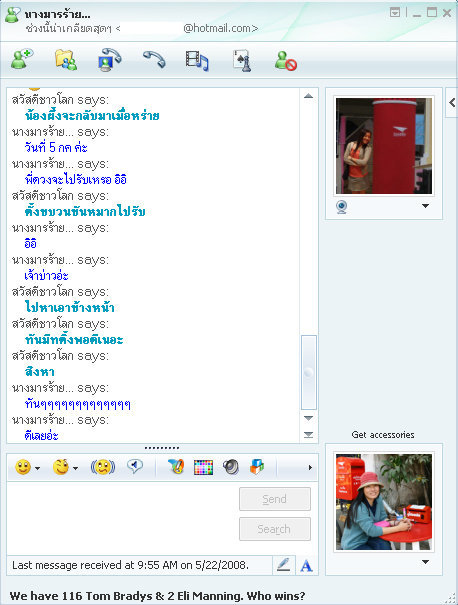458x605 pixels.
Task: Block this contact
Action: [x=286, y=61]
